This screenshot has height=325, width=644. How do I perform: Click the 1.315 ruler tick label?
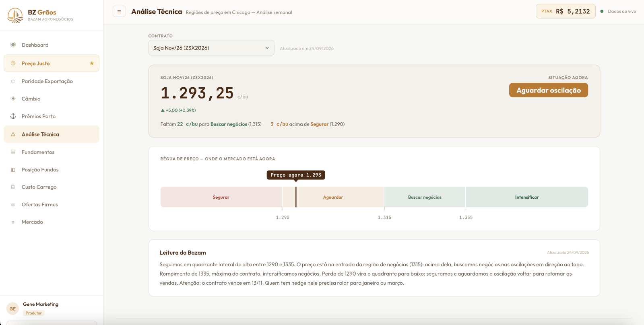pos(384,218)
